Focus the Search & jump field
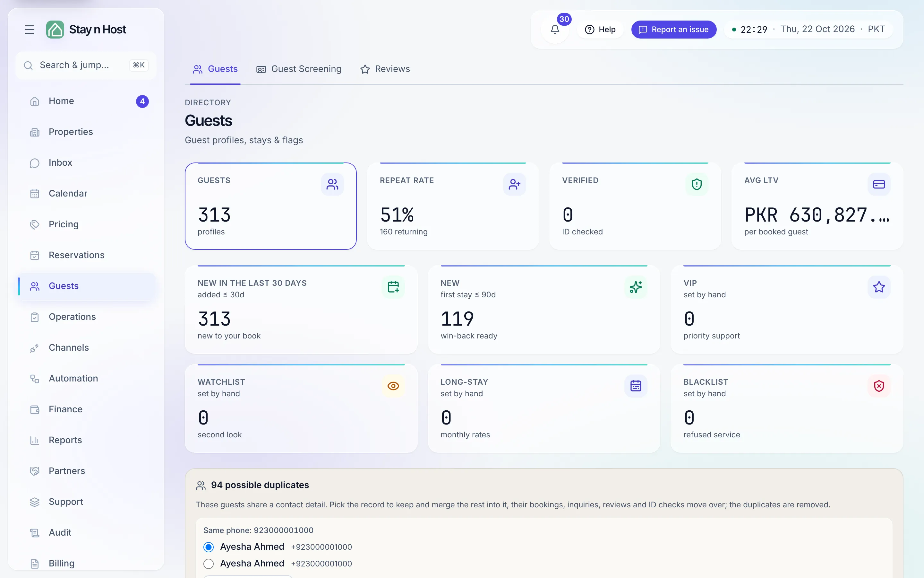Screen dimensions: 924x578 pos(86,66)
